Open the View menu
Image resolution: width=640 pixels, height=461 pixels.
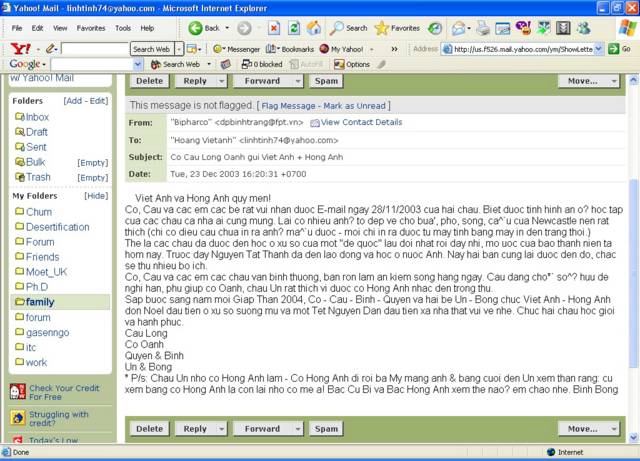60,28
